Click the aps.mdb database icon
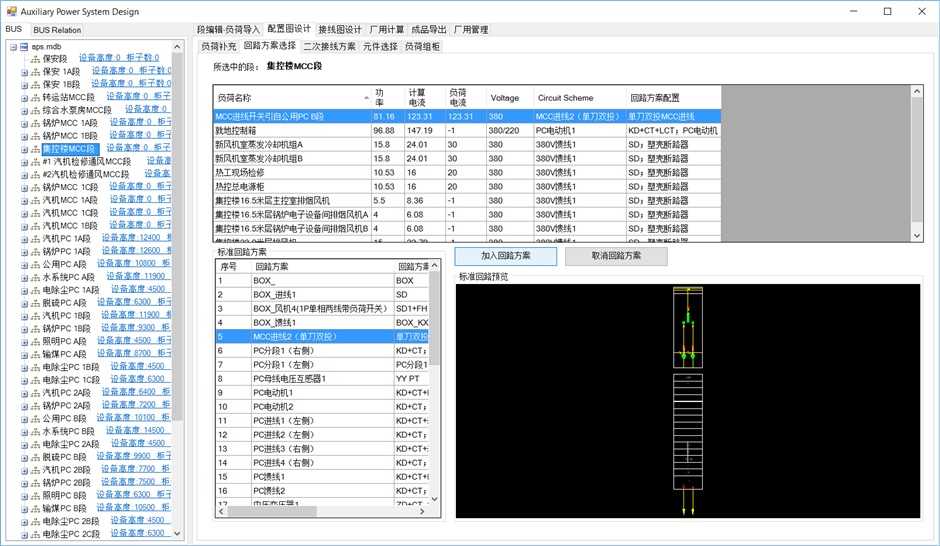Screen dimensions: 940x546 [23, 46]
